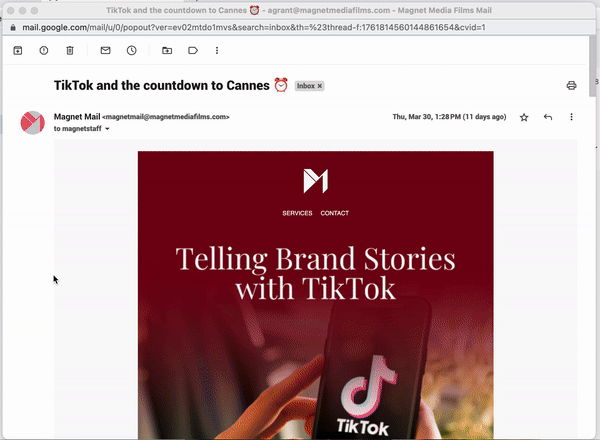Image resolution: width=600 pixels, height=440 pixels.
Task: Star the Magnet Mail message
Action: point(524,117)
